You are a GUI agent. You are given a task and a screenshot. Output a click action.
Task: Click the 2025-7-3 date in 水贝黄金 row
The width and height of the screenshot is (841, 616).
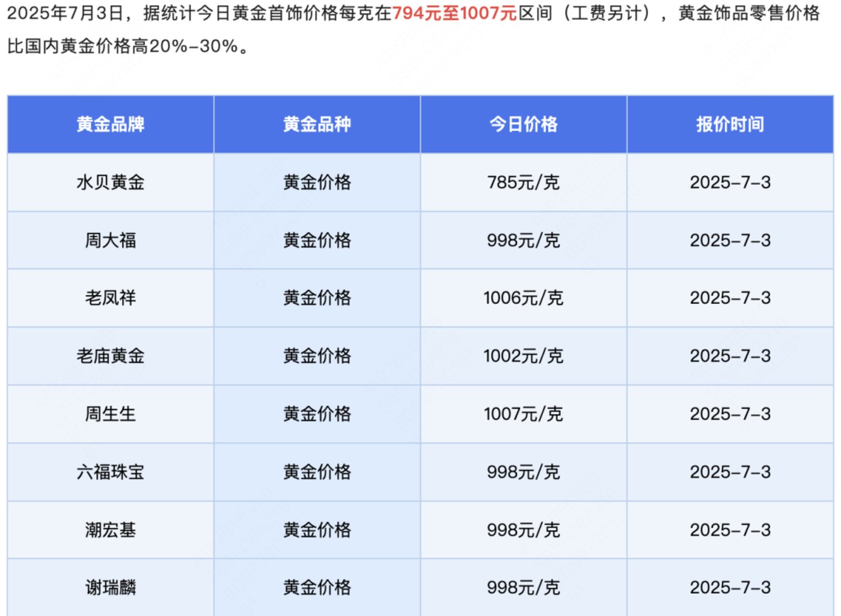click(730, 182)
